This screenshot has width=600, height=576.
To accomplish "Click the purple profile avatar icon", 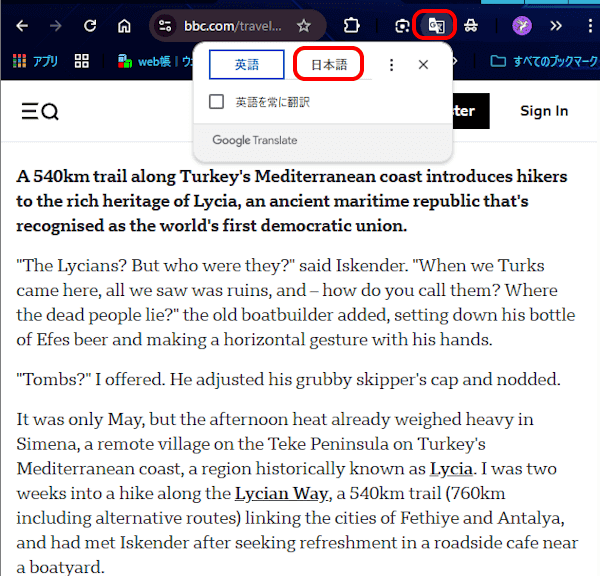I will [x=522, y=25].
